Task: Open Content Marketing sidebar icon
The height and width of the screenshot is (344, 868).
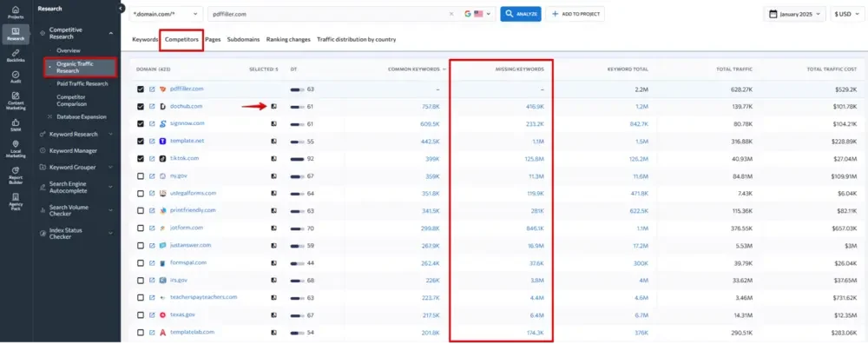Action: 16,100
